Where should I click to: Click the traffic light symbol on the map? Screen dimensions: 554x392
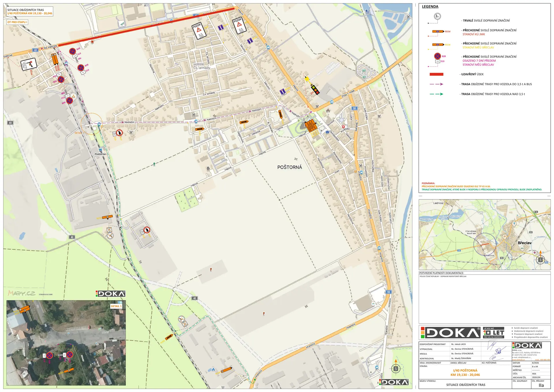click(x=315, y=89)
